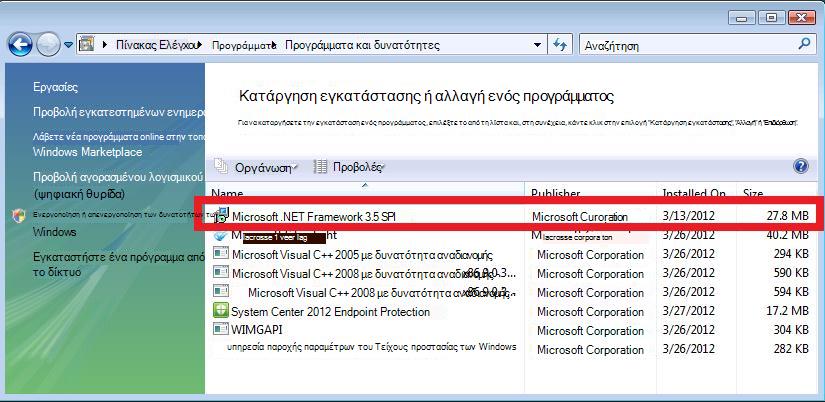Click the icon of the 590 KB Visual C++ 2008
The width and height of the screenshot is (825, 402).
pos(219,273)
